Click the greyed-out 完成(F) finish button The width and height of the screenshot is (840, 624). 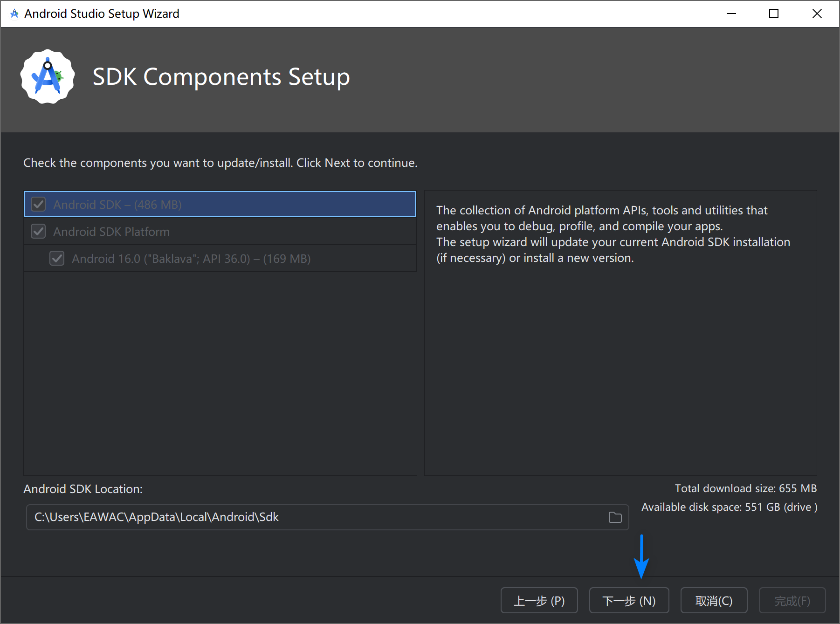(x=792, y=601)
